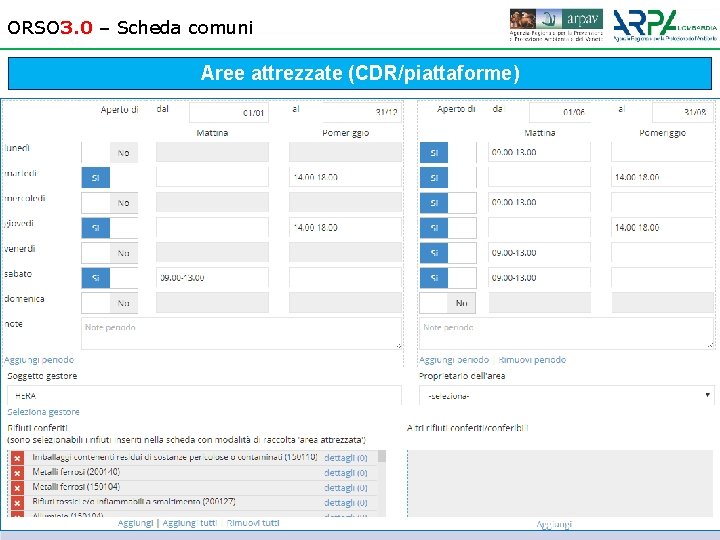Click first period 'al' date field 31/12
The width and height of the screenshot is (720, 540).
point(362,112)
